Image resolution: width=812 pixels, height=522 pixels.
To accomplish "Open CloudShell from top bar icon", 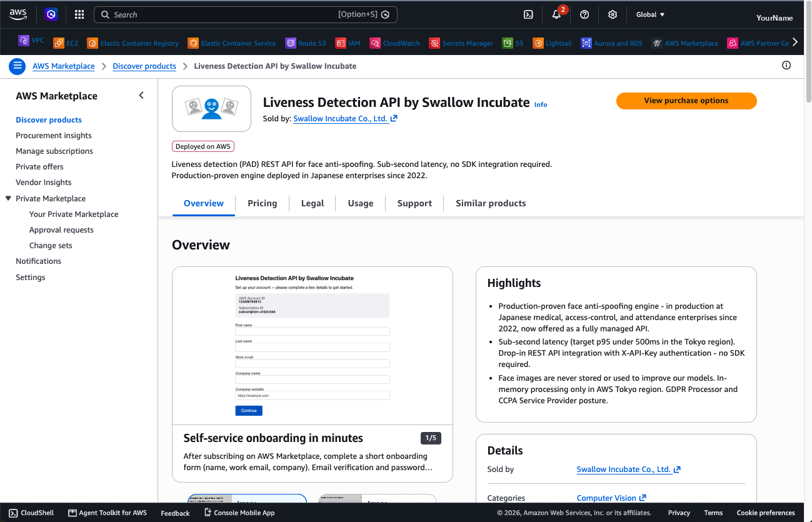I will [x=528, y=14].
